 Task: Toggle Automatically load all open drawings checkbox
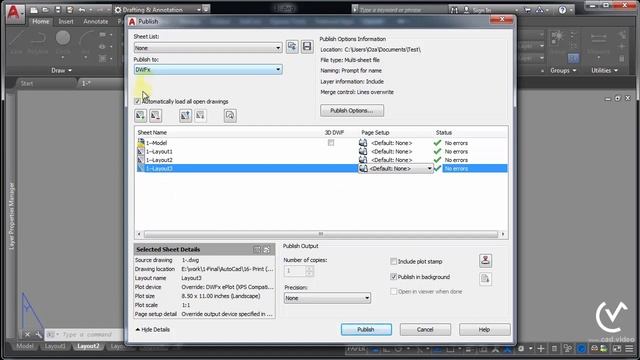[x=138, y=101]
